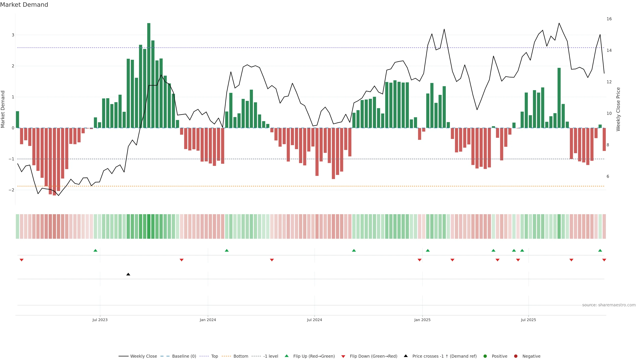644x362 pixels.
Task: Click the dark red Negative legend dot
Action: (x=516, y=356)
